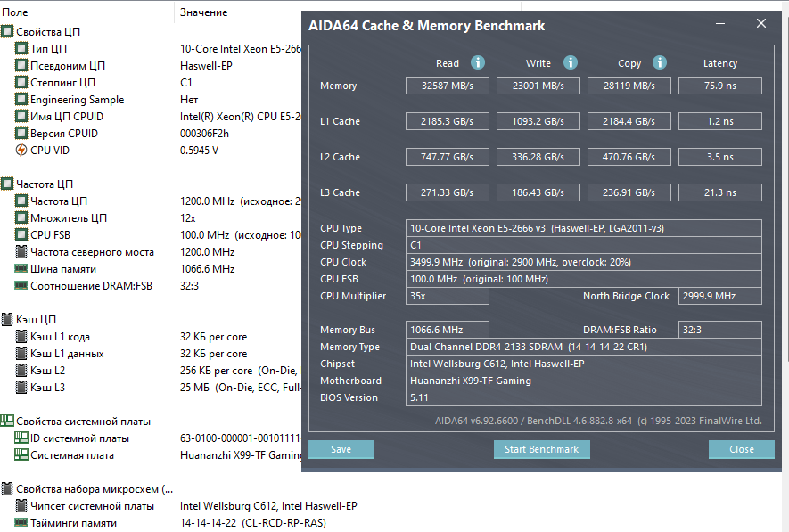Click the CPU FSB row icon

coord(21,235)
